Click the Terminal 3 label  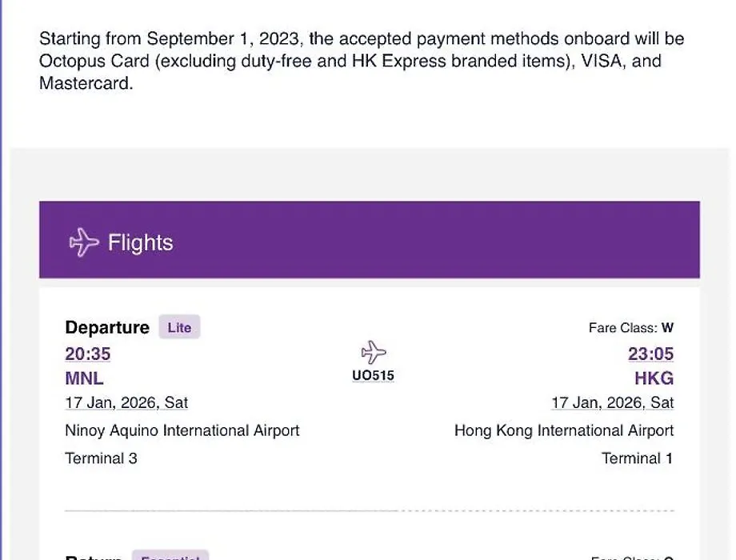click(x=101, y=458)
